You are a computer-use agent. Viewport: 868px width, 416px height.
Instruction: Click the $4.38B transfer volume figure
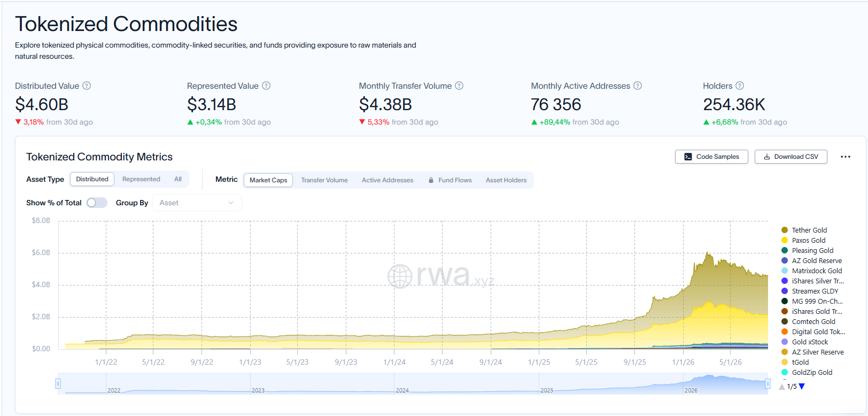point(385,104)
